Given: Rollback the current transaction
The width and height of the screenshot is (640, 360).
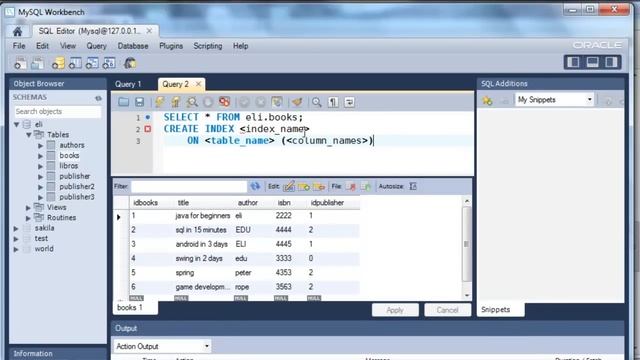Looking at the screenshot, I should point(260,102).
